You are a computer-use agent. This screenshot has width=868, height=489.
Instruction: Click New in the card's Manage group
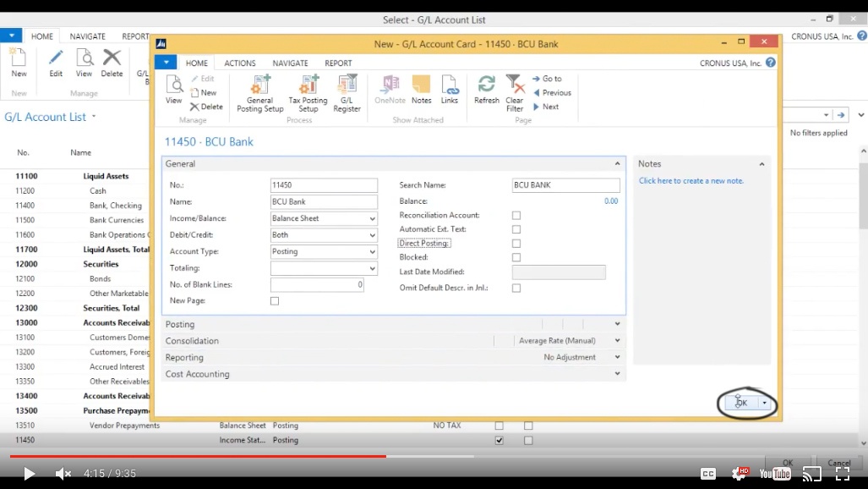tap(203, 92)
